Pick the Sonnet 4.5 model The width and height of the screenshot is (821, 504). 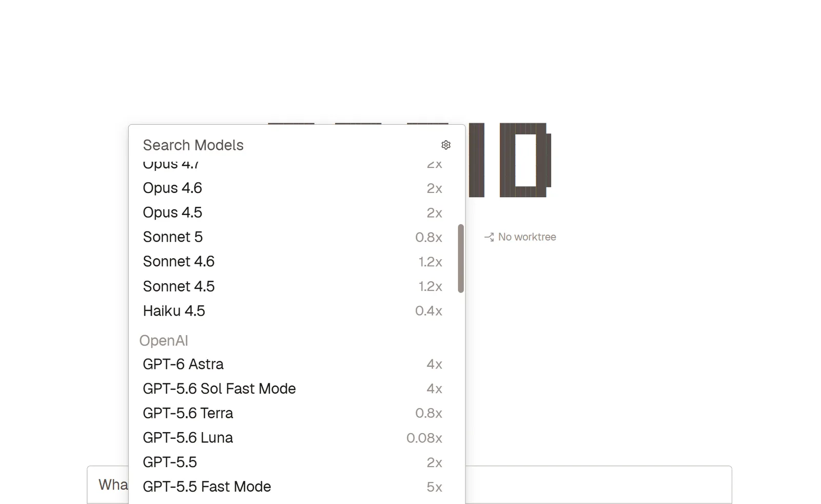pos(292,286)
